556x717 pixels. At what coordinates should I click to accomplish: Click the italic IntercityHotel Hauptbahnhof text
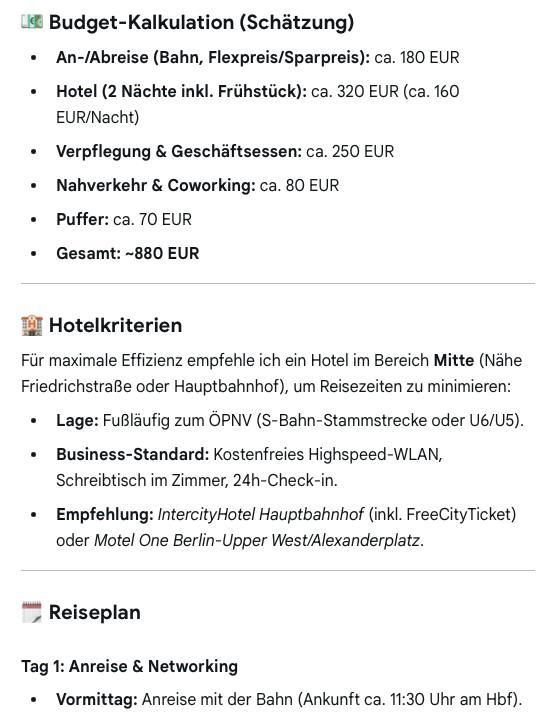click(x=261, y=514)
